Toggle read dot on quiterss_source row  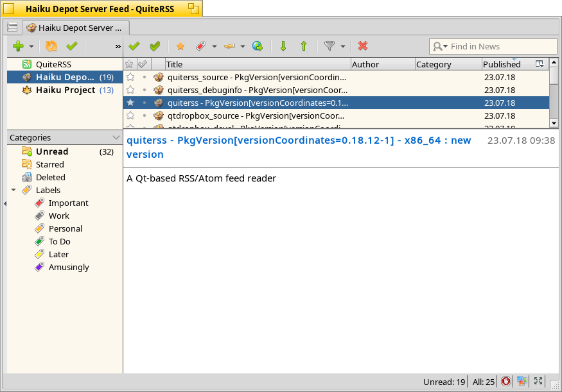pyautogui.click(x=145, y=78)
